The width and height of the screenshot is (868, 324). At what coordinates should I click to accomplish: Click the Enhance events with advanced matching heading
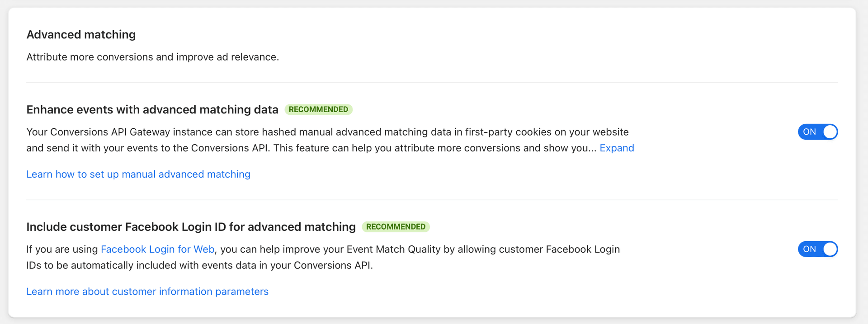coord(152,109)
